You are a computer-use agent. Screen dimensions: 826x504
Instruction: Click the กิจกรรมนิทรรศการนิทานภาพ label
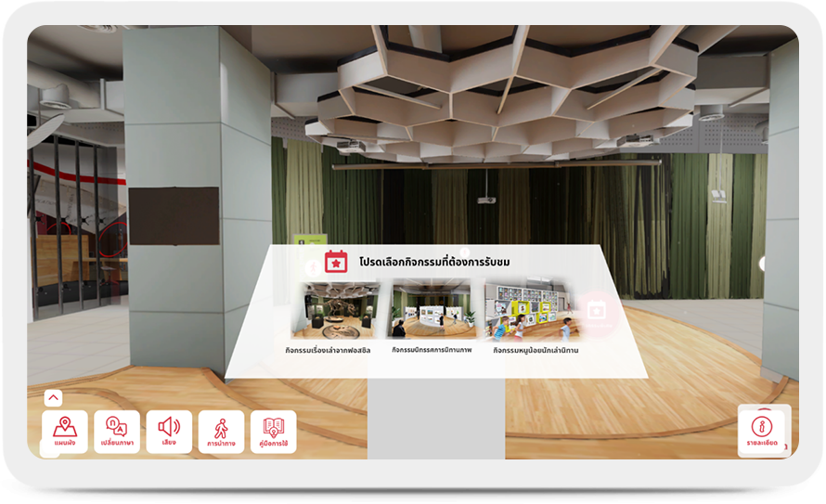tap(433, 350)
